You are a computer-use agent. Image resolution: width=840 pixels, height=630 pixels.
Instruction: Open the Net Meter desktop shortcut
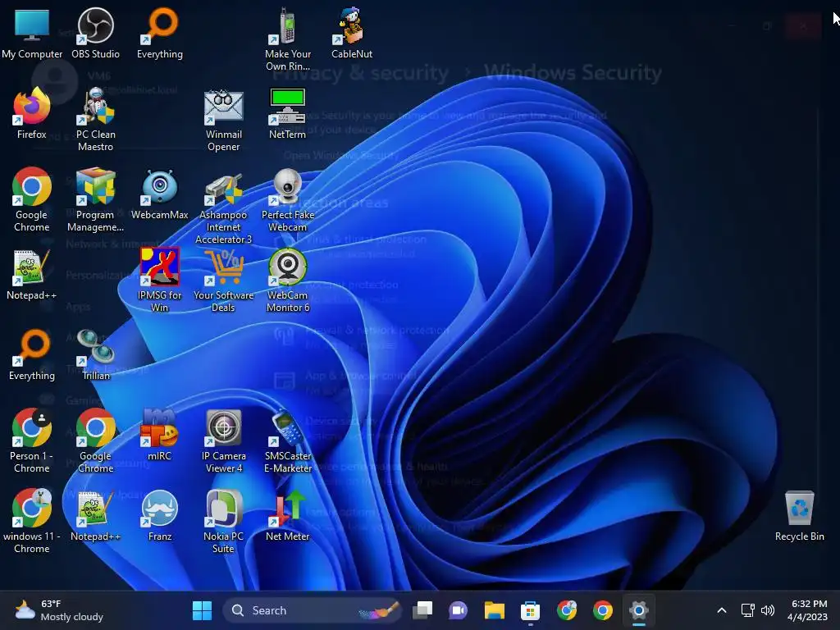[x=288, y=515]
